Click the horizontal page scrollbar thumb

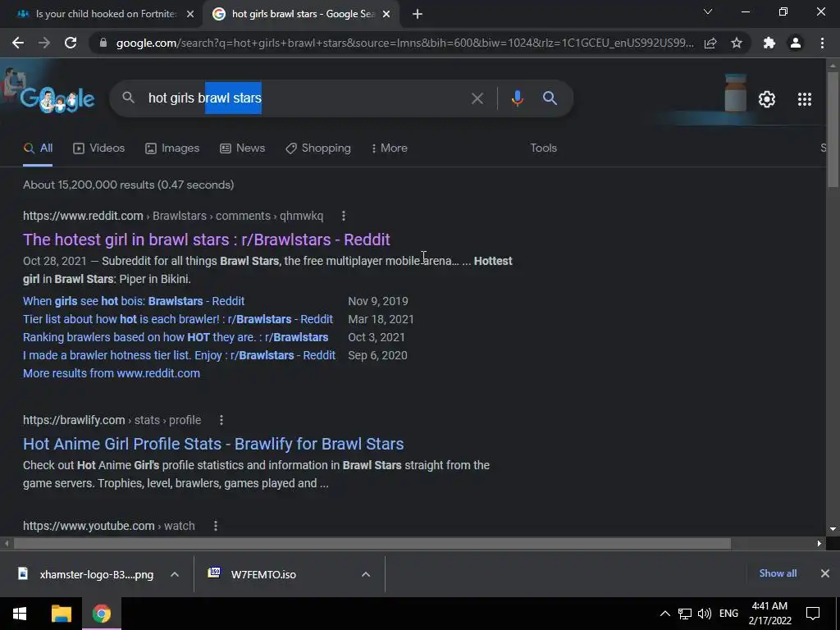point(372,544)
